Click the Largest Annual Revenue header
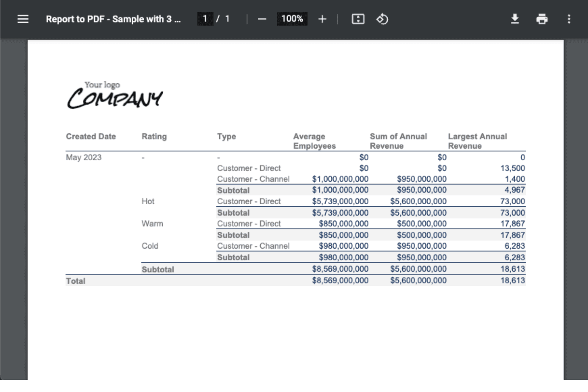Image resolution: width=588 pixels, height=392 pixels. click(x=477, y=141)
